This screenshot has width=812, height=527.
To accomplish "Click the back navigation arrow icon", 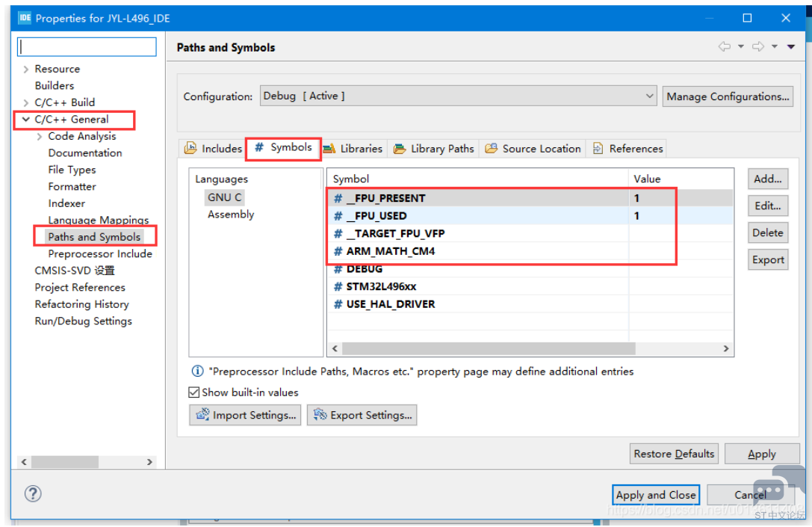I will 724,47.
